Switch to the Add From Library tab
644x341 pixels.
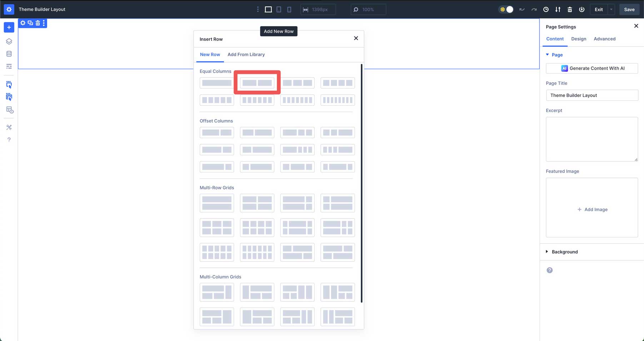246,54
